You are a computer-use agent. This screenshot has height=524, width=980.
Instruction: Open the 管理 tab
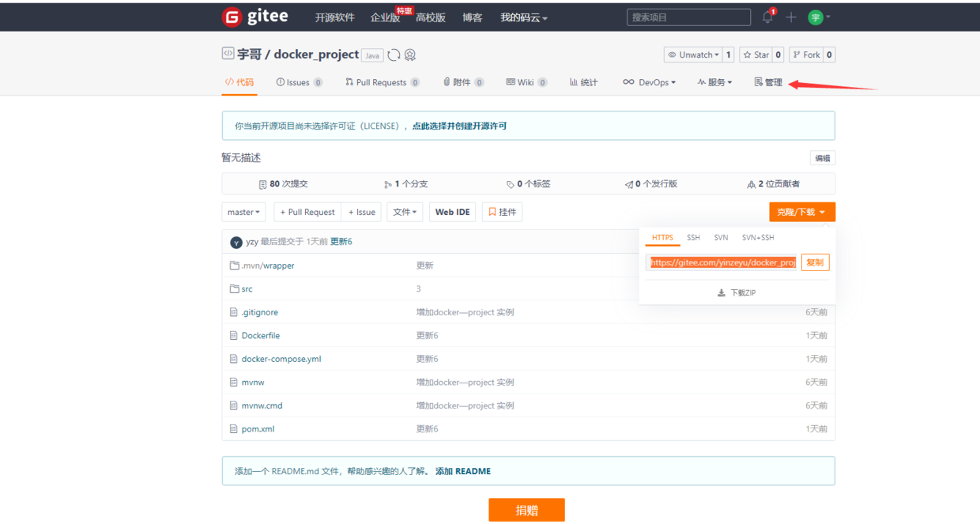pos(768,82)
